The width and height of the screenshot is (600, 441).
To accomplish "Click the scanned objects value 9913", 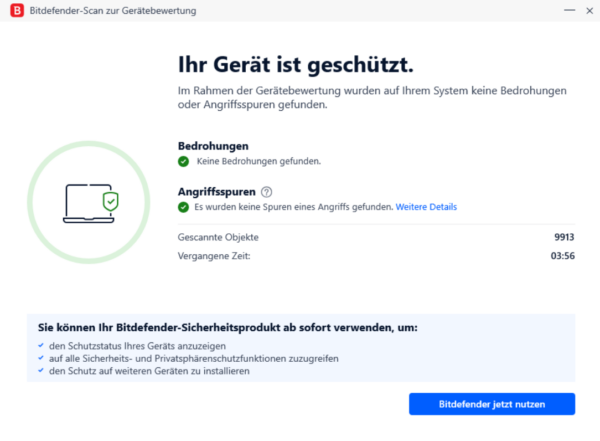I will point(564,237).
